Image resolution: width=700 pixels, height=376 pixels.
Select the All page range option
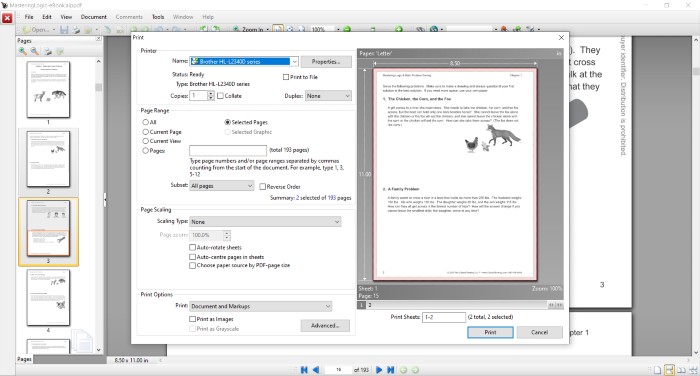[146, 122]
